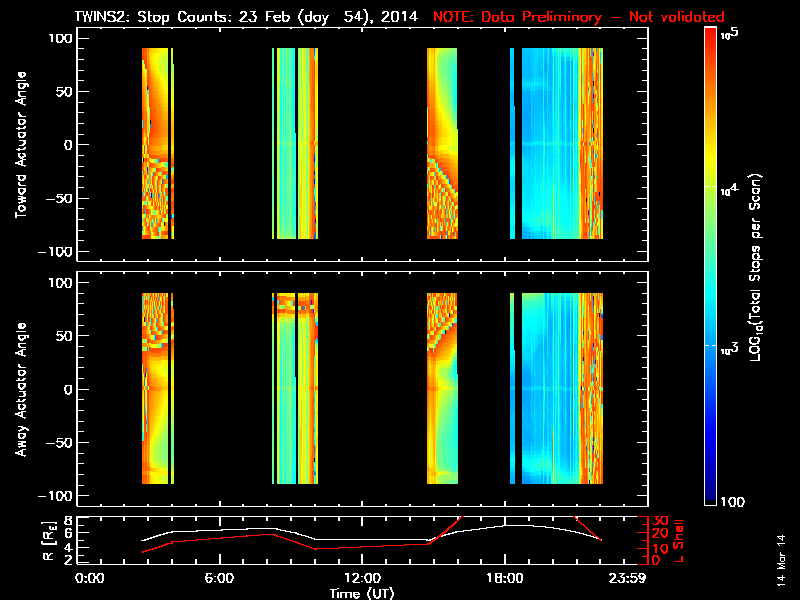Click the 0:00 time axis label
800x600 pixels.
coord(89,579)
